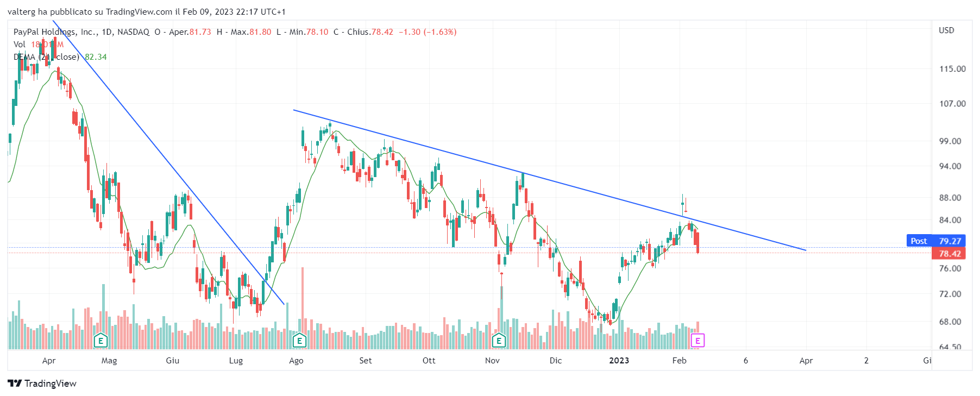Click the Max. high value 81.80
The height and width of the screenshot is (396, 980).
click(260, 32)
